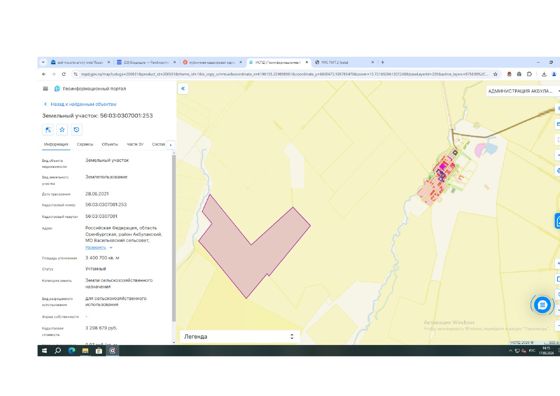
Task: Open Microsoft Store from the taskbar
Action: [99, 351]
